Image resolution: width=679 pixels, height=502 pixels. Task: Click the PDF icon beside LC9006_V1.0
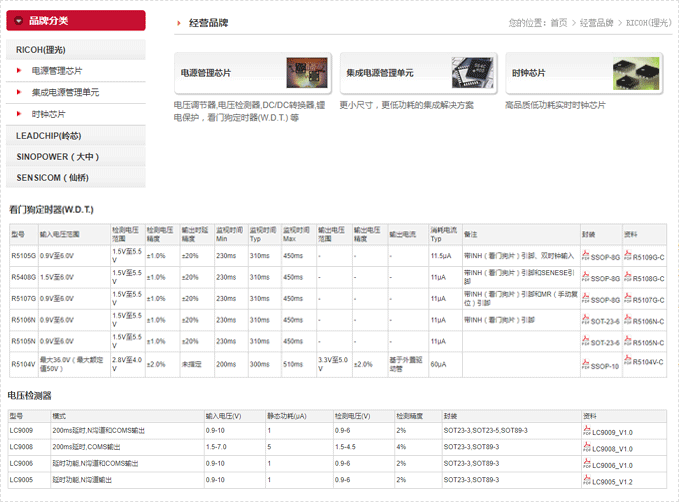coord(587,463)
